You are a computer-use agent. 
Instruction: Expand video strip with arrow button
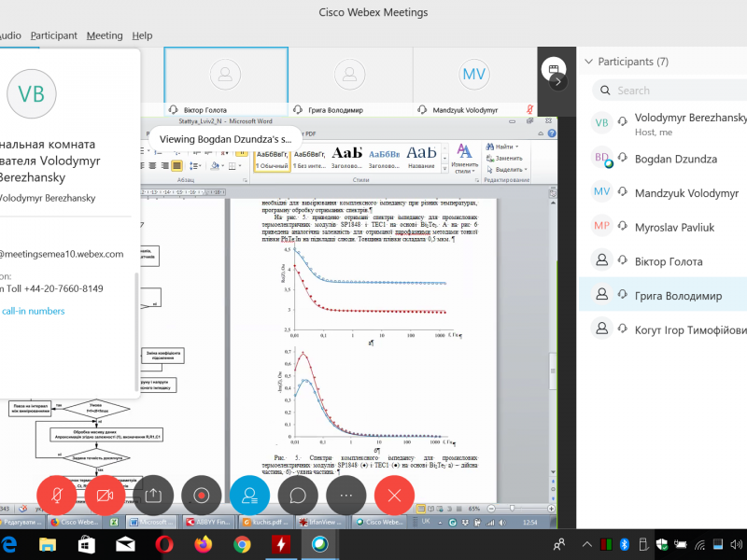[x=557, y=81]
